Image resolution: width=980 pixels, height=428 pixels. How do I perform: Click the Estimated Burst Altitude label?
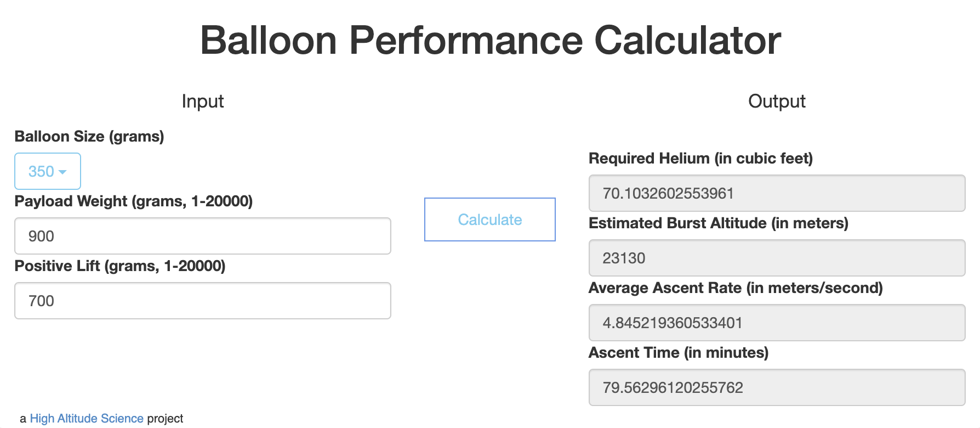[718, 223]
